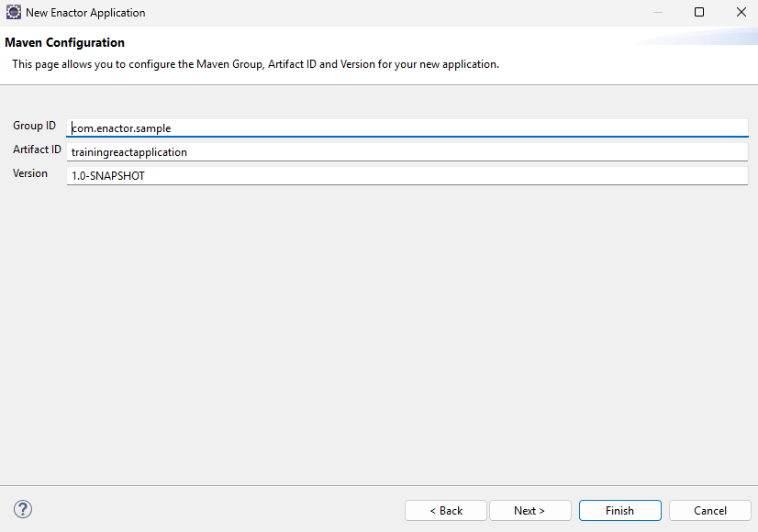Viewport: 758px width, 532px height.
Task: Select the Enactor logo beside the window title
Action: point(13,12)
